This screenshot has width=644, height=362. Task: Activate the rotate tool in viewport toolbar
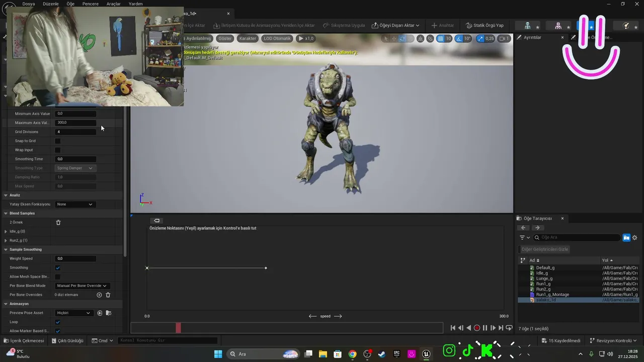point(402,38)
